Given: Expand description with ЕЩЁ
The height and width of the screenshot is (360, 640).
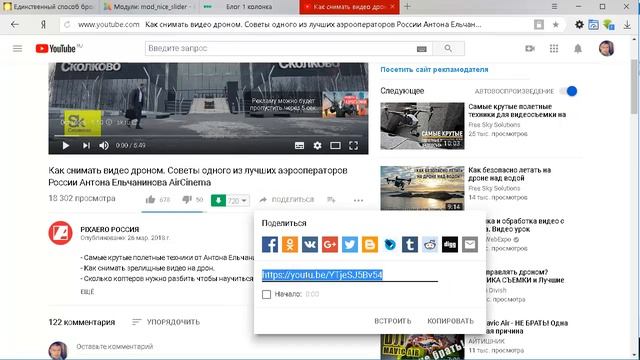Looking at the screenshot, I should [87, 292].
